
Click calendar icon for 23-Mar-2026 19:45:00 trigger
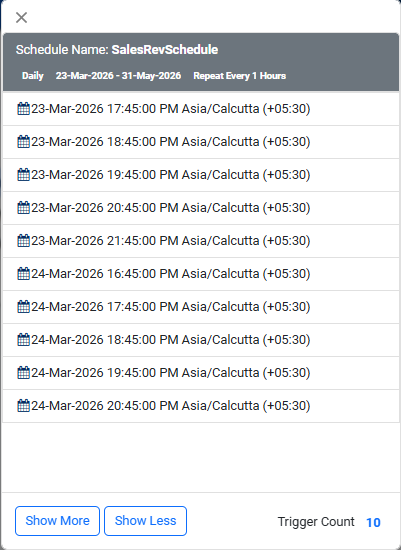pos(24,174)
